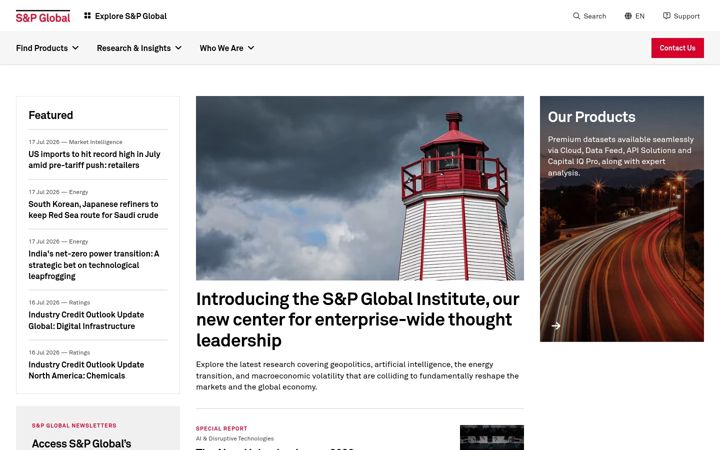Click the Research & Insights chevron arrow
The width and height of the screenshot is (720, 450).
(178, 48)
